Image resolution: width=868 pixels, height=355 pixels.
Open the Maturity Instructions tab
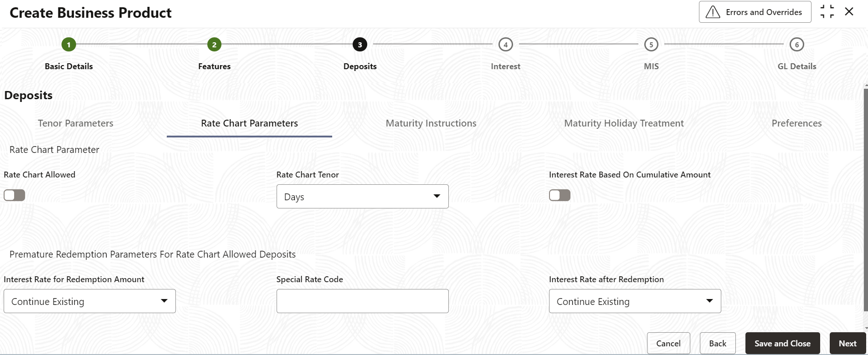click(x=431, y=123)
